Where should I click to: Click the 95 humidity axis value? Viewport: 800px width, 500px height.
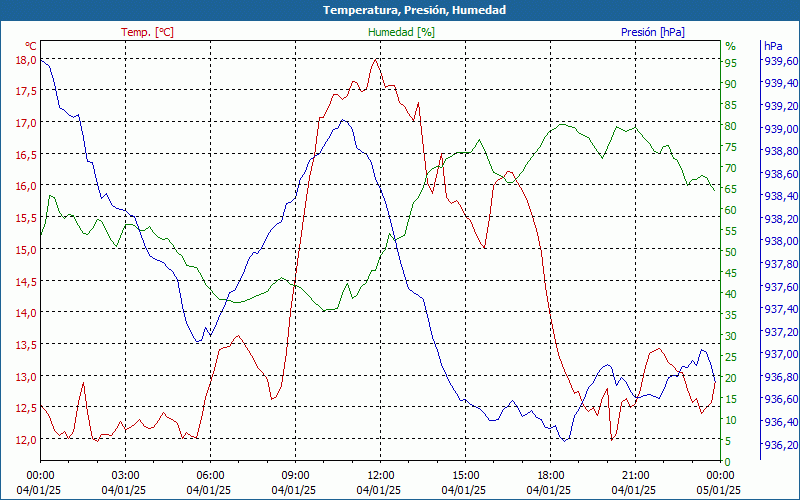pyautogui.click(x=731, y=63)
